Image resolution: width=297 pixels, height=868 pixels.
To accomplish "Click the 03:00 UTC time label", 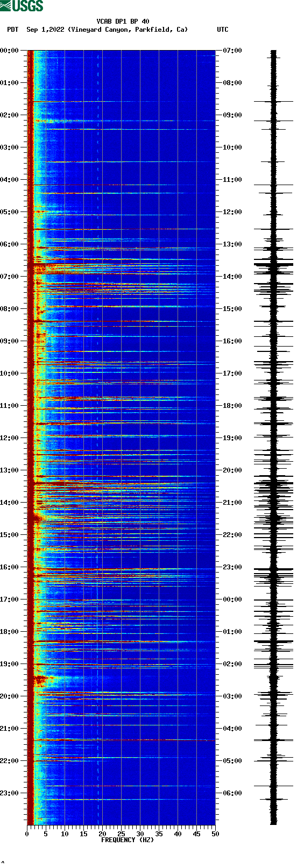I will coord(232,696).
